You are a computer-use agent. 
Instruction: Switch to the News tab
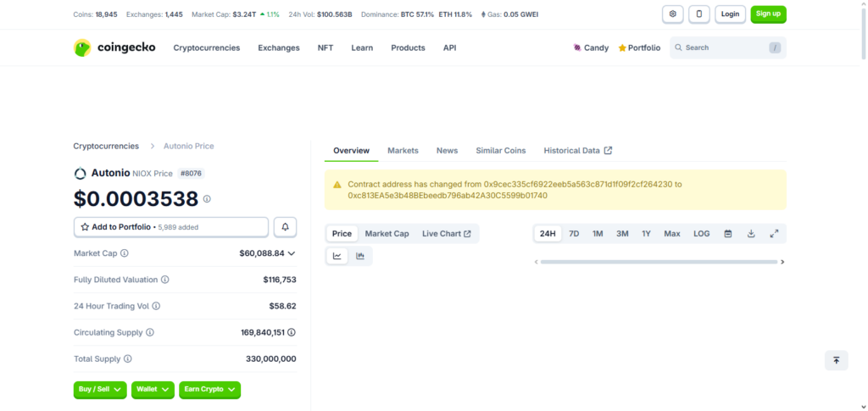click(448, 151)
